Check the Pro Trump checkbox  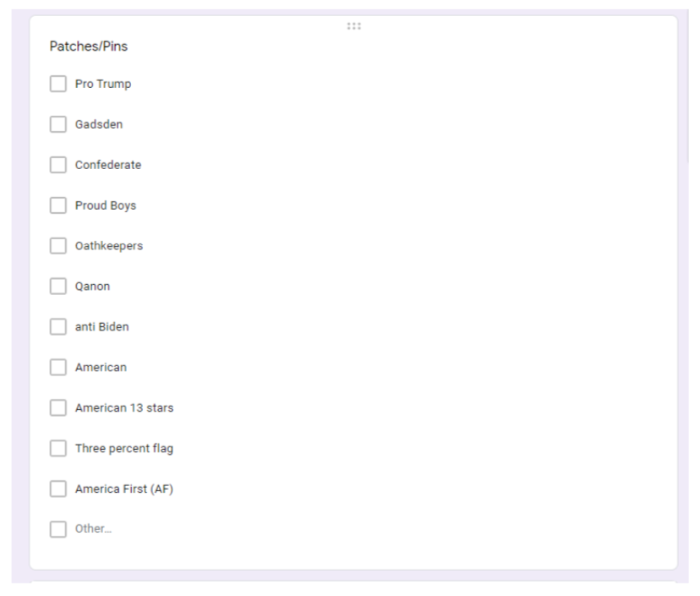[58, 84]
